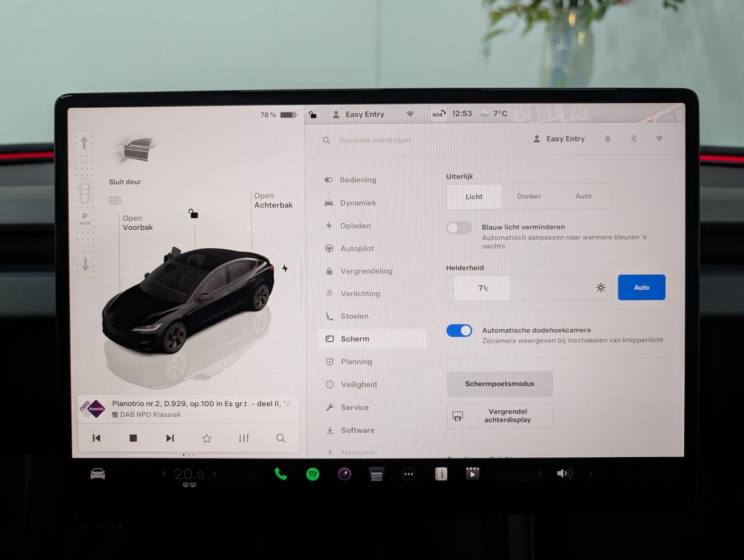Add station to favorites with star

pyautogui.click(x=207, y=438)
